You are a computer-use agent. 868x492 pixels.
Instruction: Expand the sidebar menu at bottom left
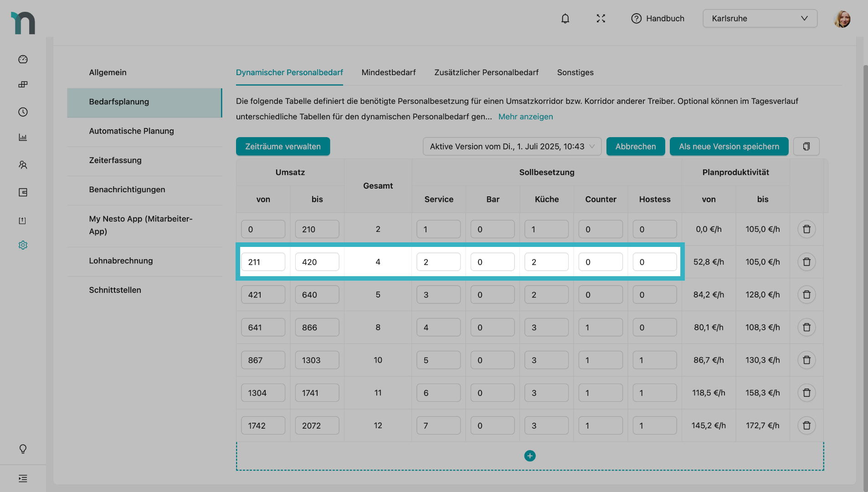(23, 478)
